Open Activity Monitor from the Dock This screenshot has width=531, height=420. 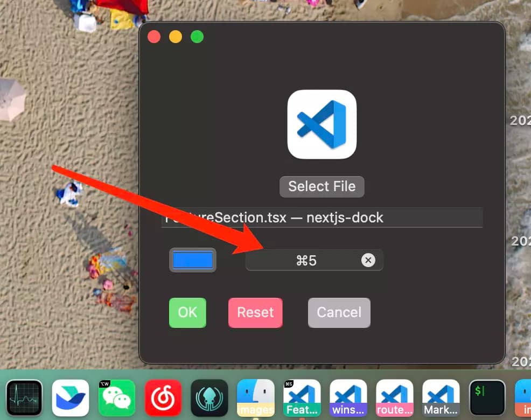24,397
